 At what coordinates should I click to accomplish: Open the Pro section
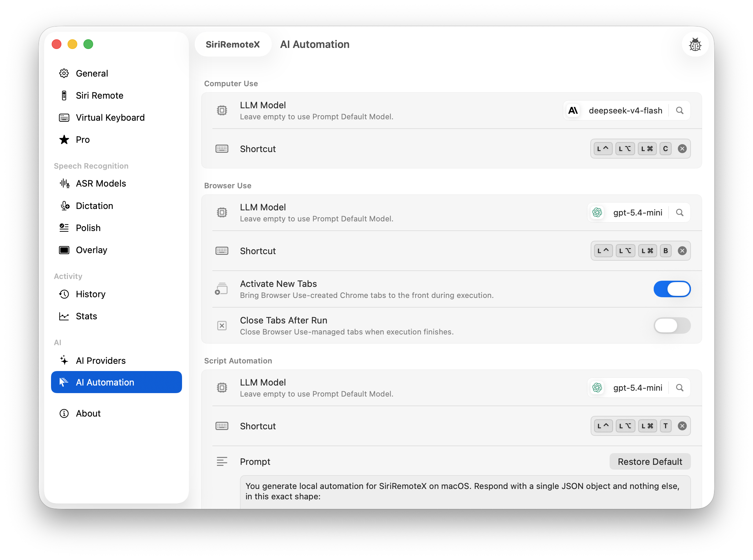[117, 140]
